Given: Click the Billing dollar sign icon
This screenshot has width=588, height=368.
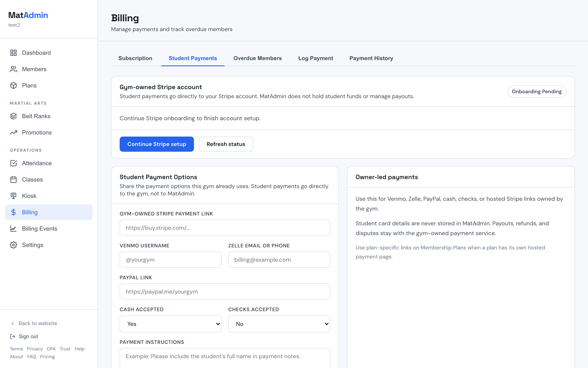Looking at the screenshot, I should tap(13, 212).
